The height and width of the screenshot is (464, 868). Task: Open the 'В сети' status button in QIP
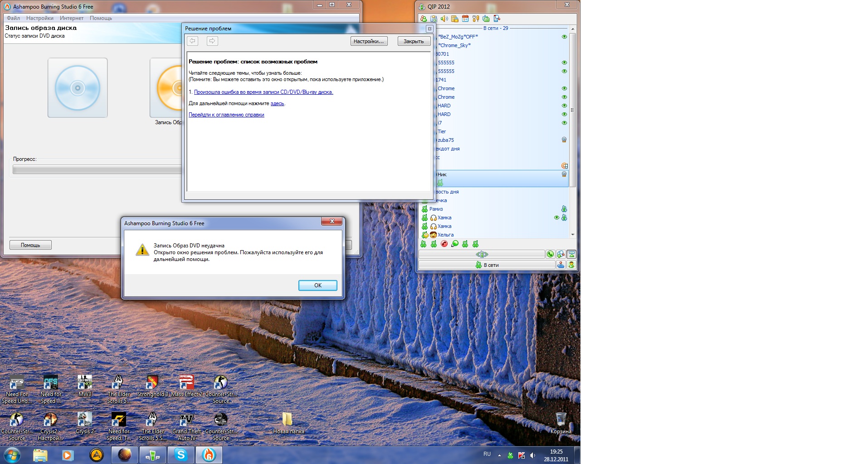pos(487,265)
